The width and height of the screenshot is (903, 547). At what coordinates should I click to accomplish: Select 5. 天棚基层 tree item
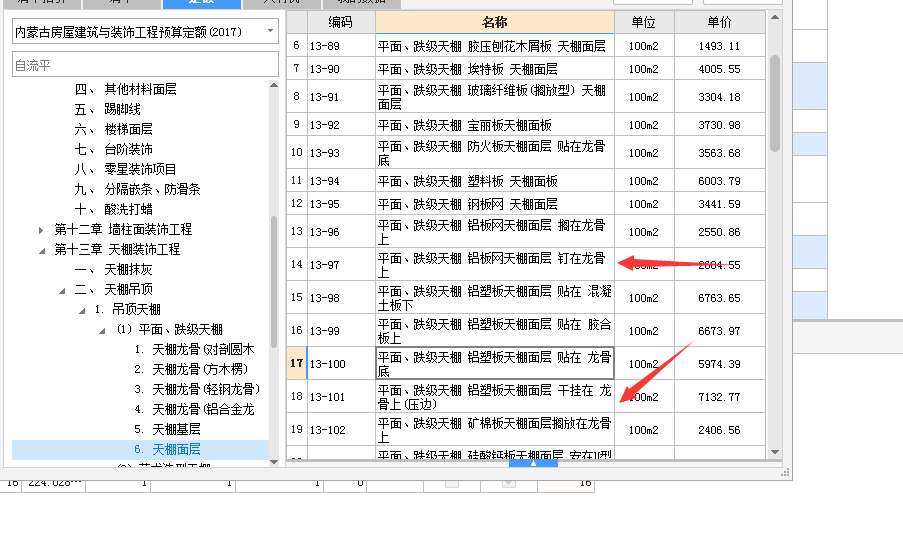click(167, 430)
